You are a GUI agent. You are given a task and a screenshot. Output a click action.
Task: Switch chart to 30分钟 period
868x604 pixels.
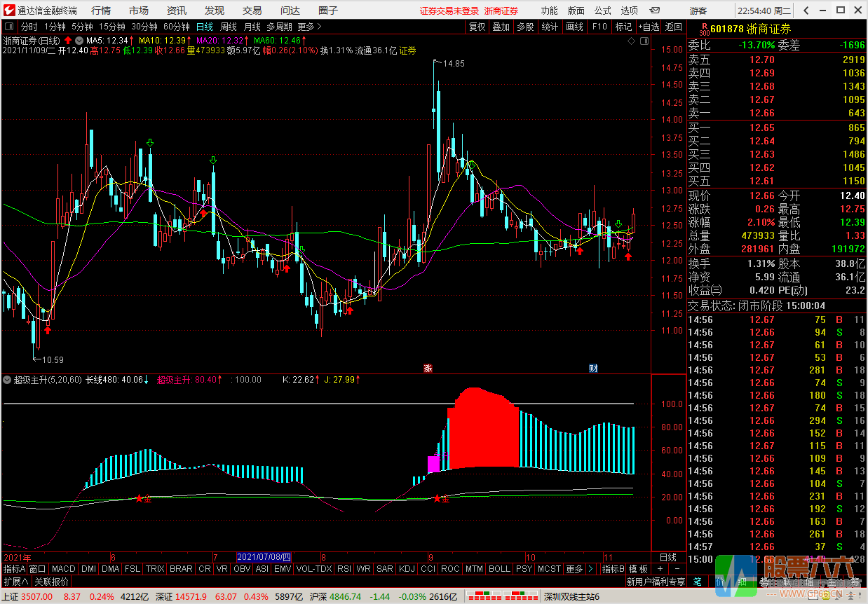click(144, 27)
